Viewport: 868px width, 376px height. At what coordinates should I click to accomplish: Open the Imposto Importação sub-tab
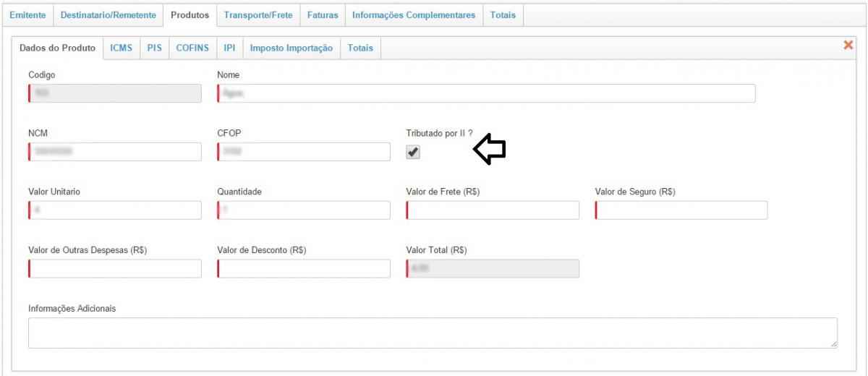coord(292,48)
